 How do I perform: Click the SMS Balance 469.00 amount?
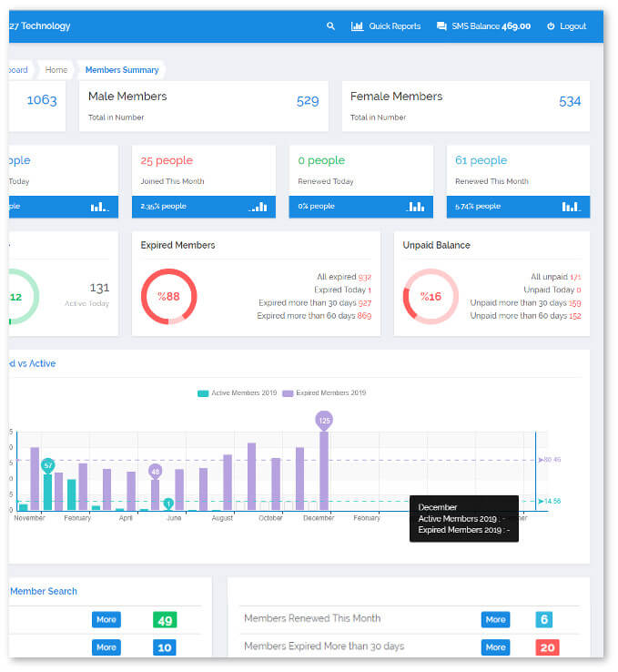click(516, 26)
